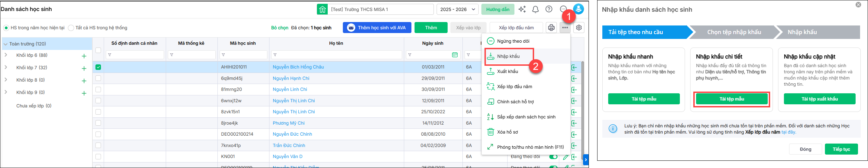Select 'Xuất khẩu' from the menu
Image resolution: width=868 pixels, height=168 pixels.
point(507,71)
